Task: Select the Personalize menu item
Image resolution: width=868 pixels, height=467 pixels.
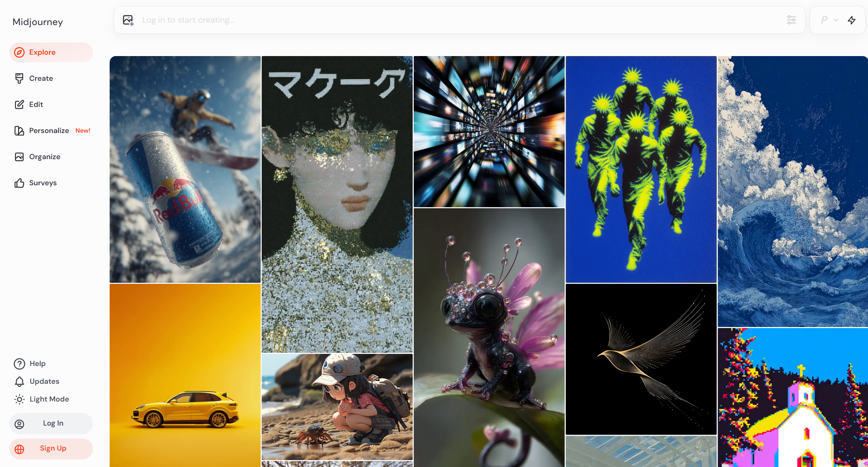Action: (51, 131)
